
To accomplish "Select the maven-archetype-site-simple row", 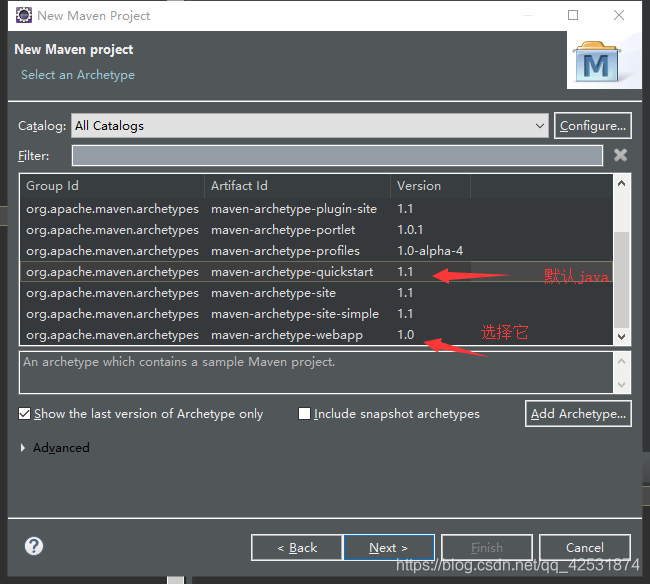I will pyautogui.click(x=316, y=314).
